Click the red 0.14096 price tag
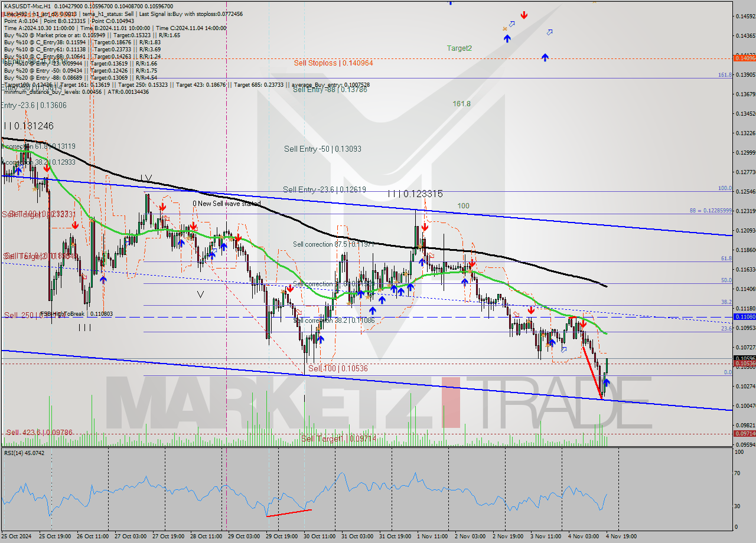The height and width of the screenshot is (543, 756). (x=744, y=58)
